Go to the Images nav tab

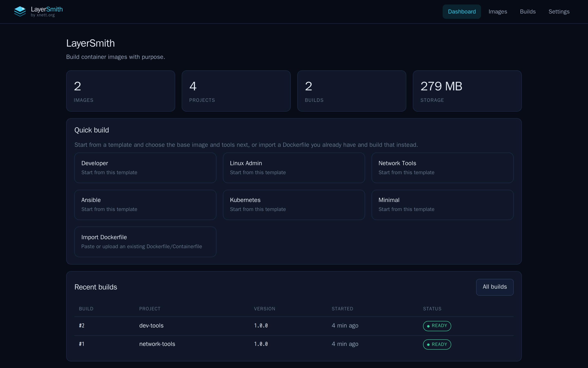498,12
